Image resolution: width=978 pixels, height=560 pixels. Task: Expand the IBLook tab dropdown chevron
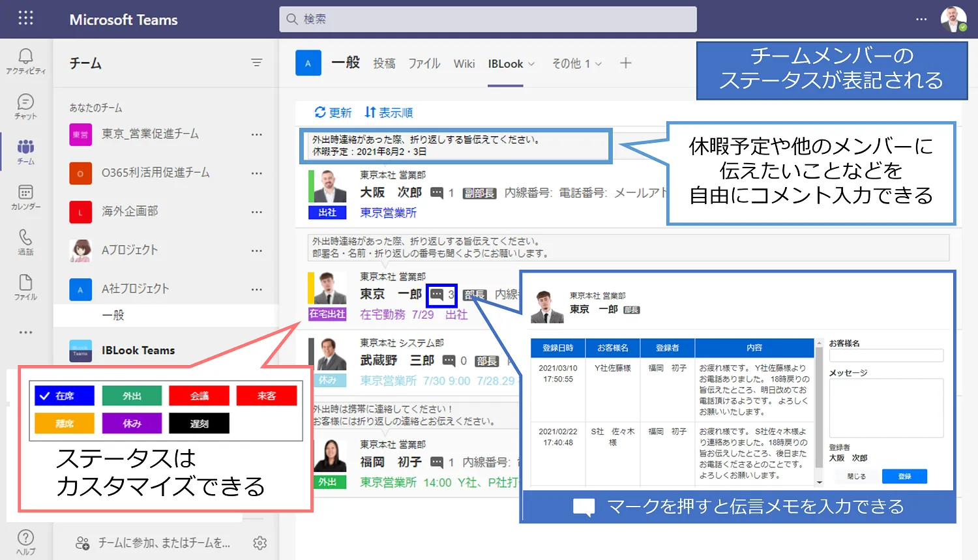pyautogui.click(x=531, y=64)
